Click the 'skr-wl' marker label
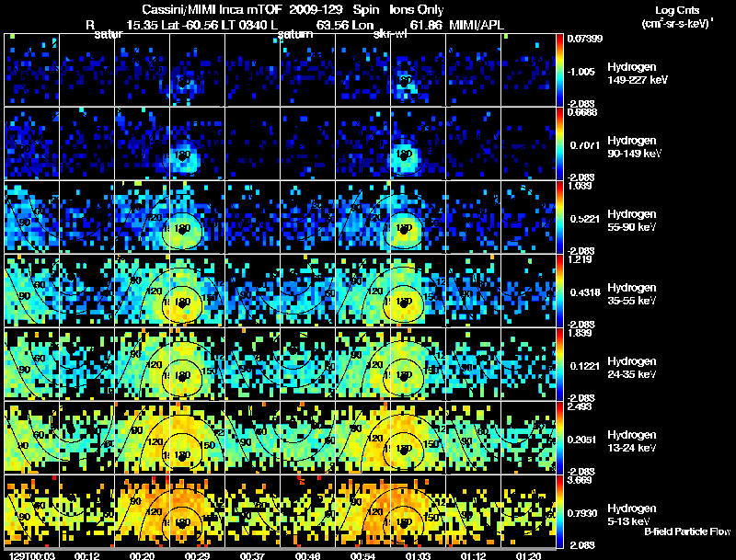 (390, 35)
